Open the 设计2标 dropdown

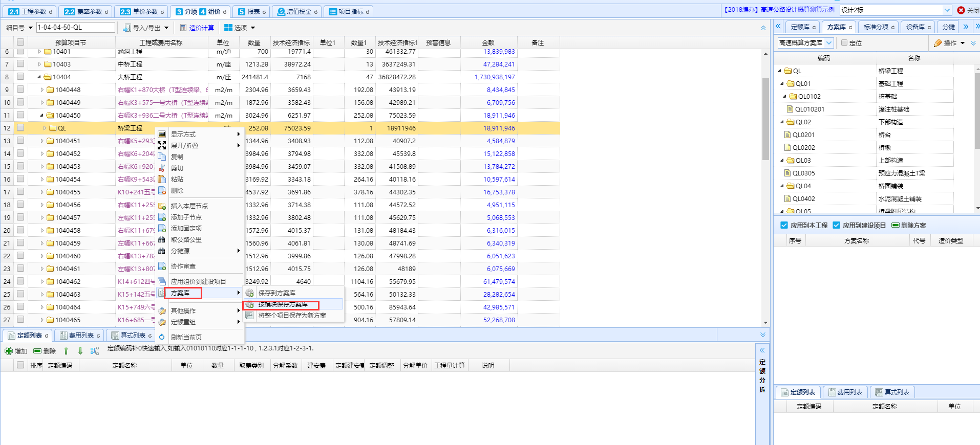[x=947, y=10]
